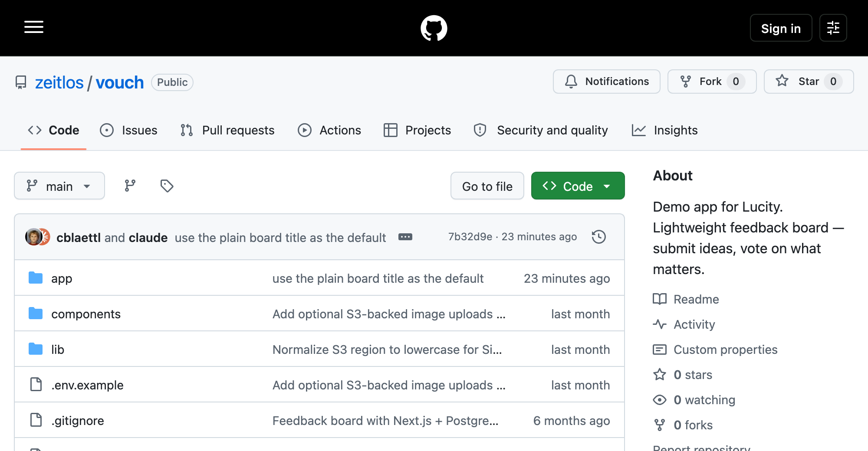Click the eye icon beside 0 watching

pos(660,399)
